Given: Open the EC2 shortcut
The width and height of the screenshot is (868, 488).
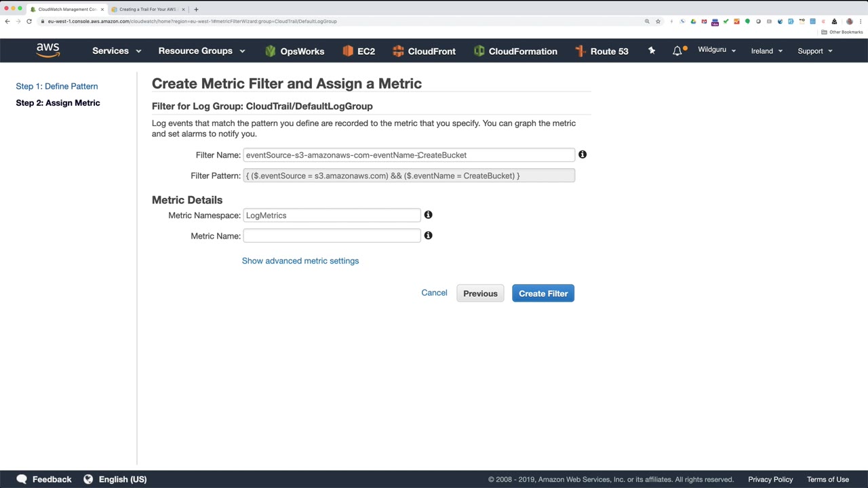Looking at the screenshot, I should pos(359,51).
